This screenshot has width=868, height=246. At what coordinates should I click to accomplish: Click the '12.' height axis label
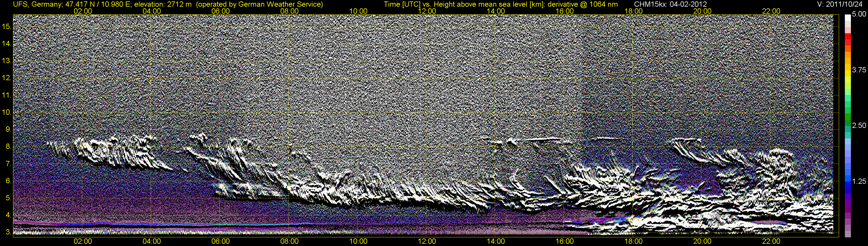(x=7, y=78)
